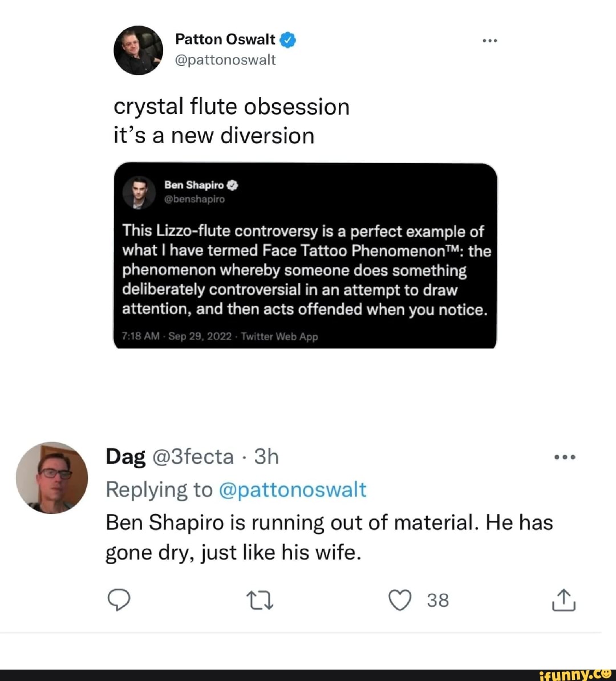The height and width of the screenshot is (681, 616).
Task: Click Patton Oswalt's blue verified badge
Action: coord(288,39)
